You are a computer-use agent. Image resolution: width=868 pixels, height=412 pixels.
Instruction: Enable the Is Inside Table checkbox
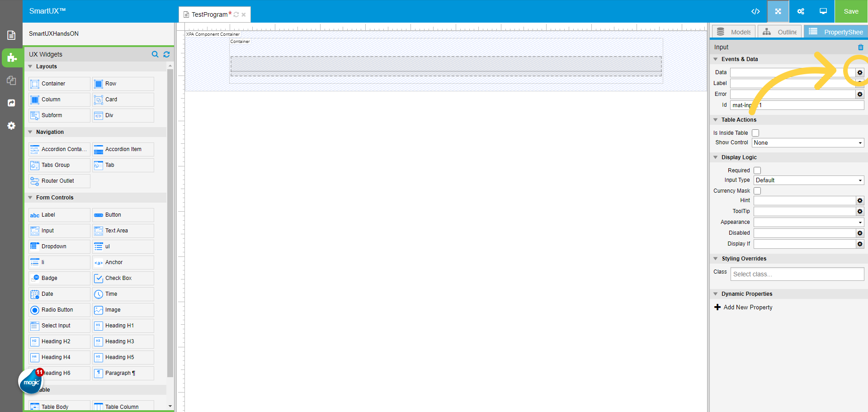point(755,133)
